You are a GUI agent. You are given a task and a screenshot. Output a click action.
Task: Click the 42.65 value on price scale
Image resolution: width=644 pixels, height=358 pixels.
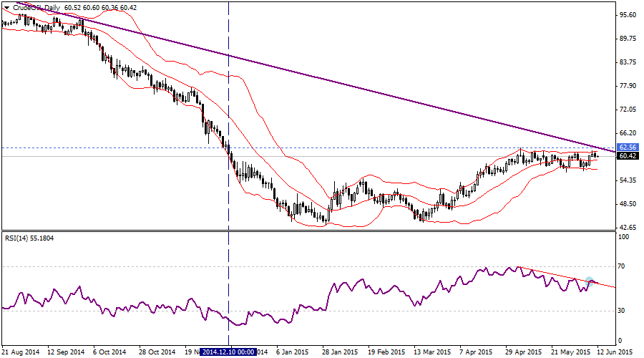(x=628, y=228)
